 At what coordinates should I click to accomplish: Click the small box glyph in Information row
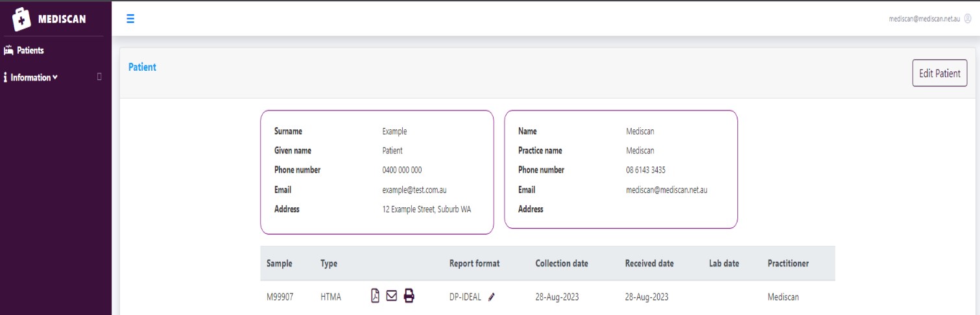[99, 77]
